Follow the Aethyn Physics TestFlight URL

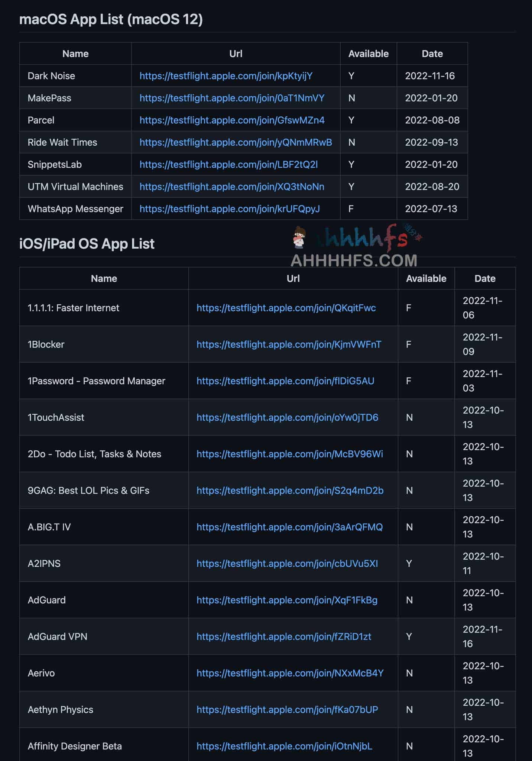click(287, 710)
